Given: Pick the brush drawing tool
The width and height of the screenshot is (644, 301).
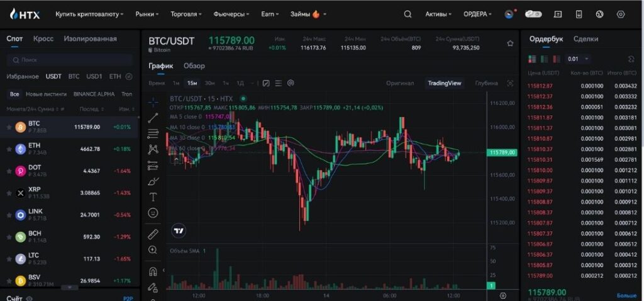Looking at the screenshot, I should coord(153,181).
